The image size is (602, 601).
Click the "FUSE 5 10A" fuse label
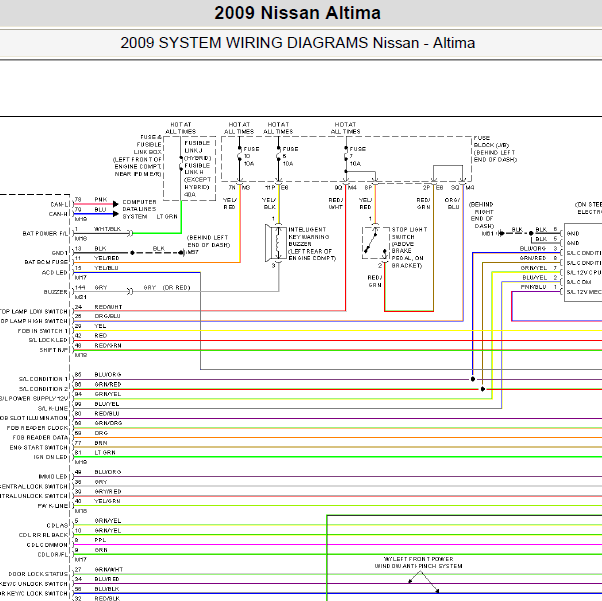(290, 156)
